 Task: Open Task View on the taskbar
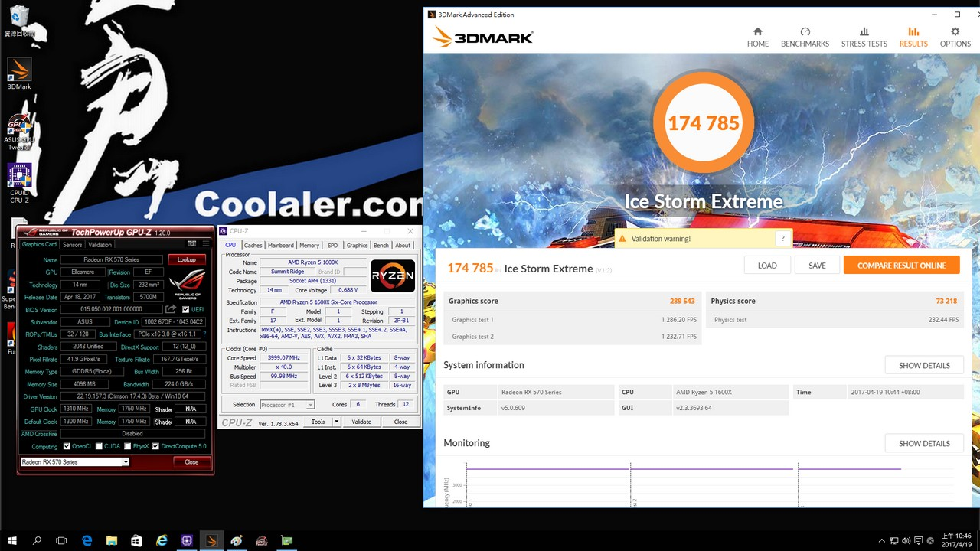(x=62, y=540)
